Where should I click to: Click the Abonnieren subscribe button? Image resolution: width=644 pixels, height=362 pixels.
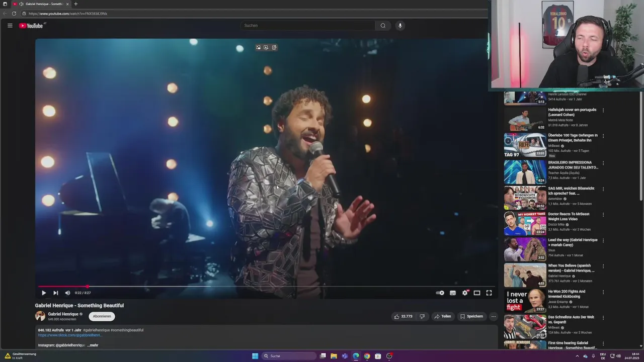click(102, 316)
